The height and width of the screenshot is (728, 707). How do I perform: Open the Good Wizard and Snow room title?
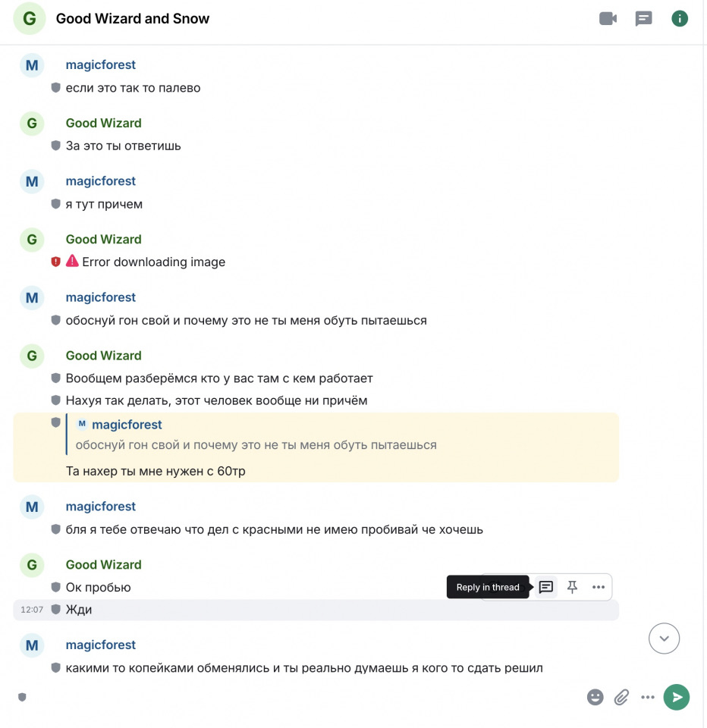133,18
